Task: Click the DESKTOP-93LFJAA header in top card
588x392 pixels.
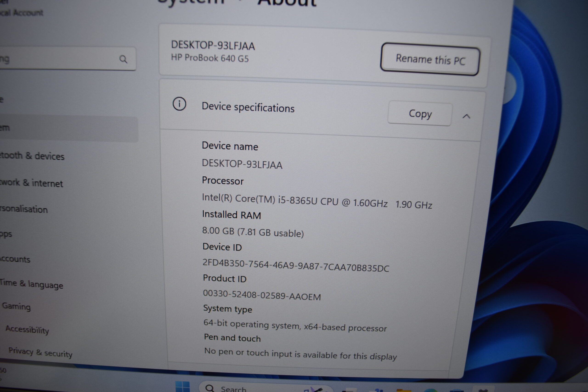Action: click(x=213, y=45)
